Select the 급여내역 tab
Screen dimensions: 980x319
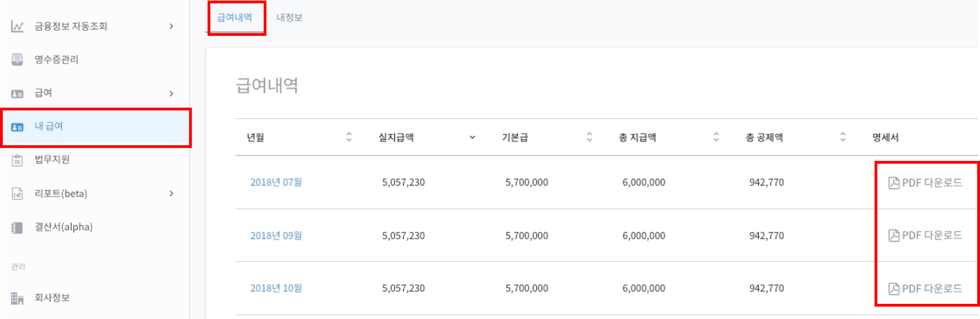click(234, 17)
